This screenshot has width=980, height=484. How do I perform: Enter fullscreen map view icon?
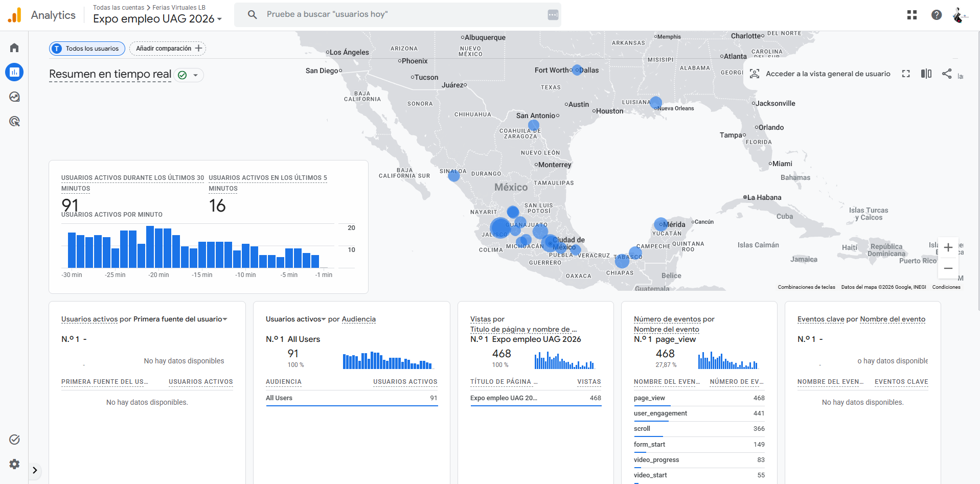point(906,74)
